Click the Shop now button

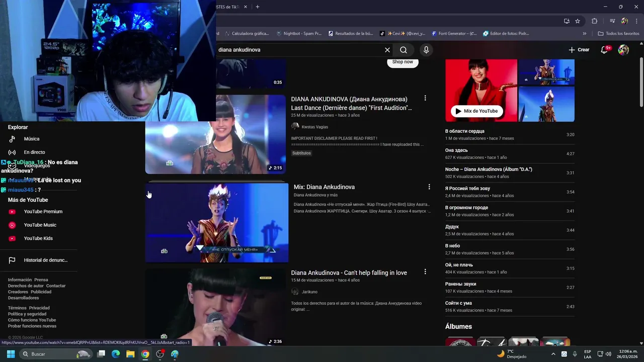click(403, 62)
